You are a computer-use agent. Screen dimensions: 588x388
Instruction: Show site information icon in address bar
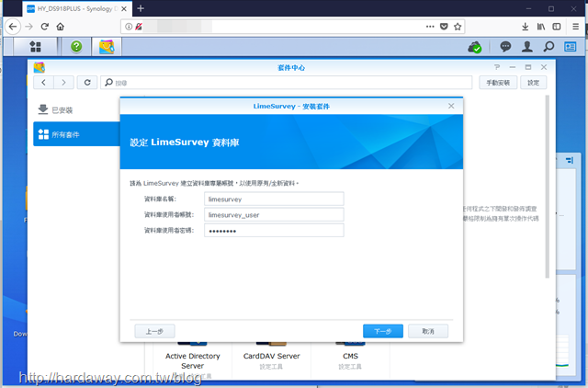coord(129,27)
